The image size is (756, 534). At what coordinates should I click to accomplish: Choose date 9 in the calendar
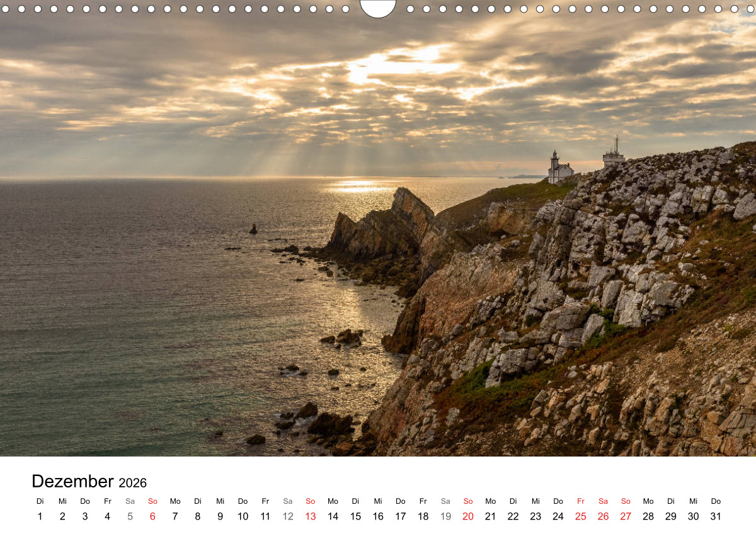[220, 516]
